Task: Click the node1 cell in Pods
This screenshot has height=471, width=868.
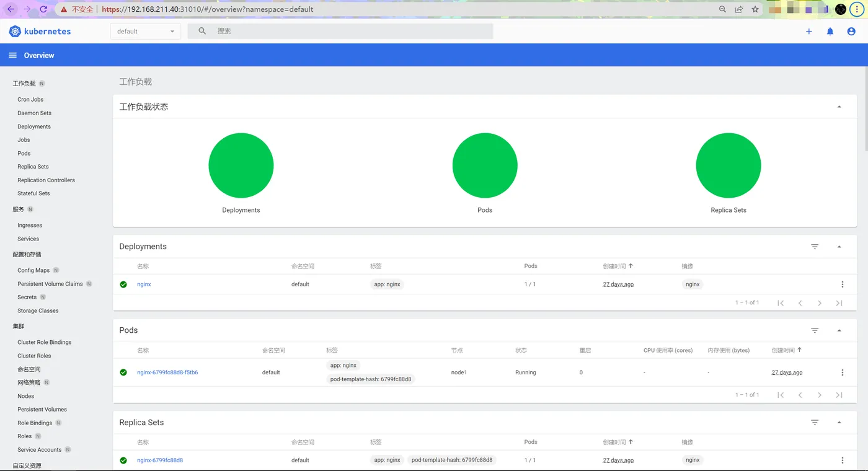Action: [x=459, y=372]
